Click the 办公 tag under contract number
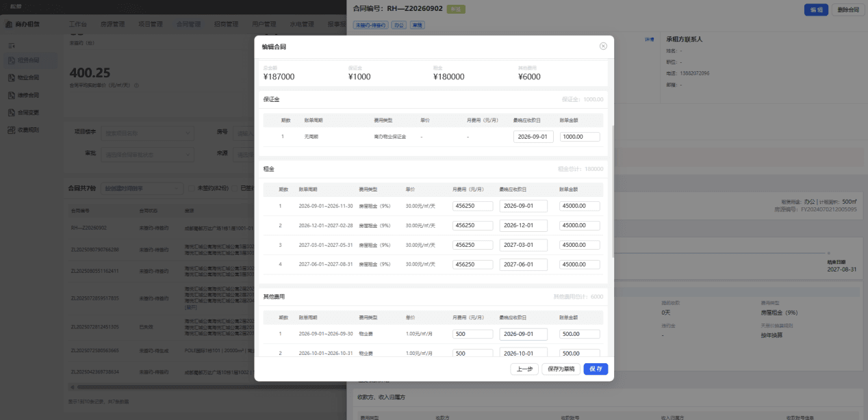This screenshot has height=420, width=868. (x=399, y=25)
